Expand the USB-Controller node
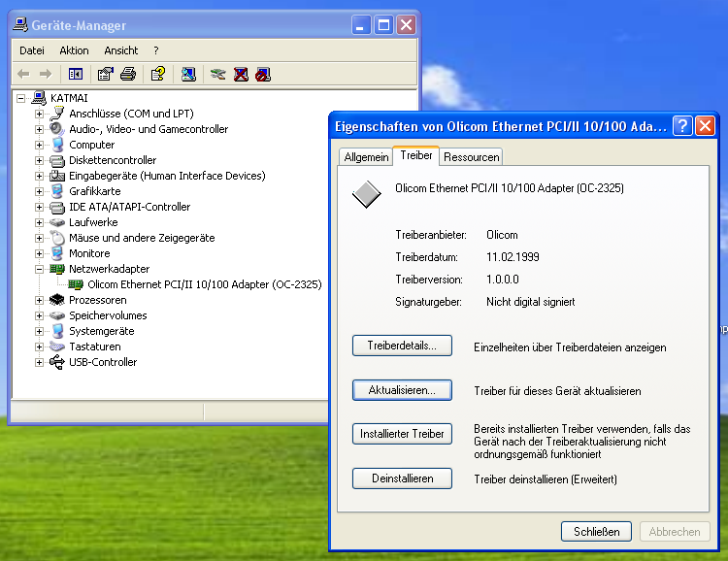Image resolution: width=728 pixels, height=561 pixels. [40, 362]
